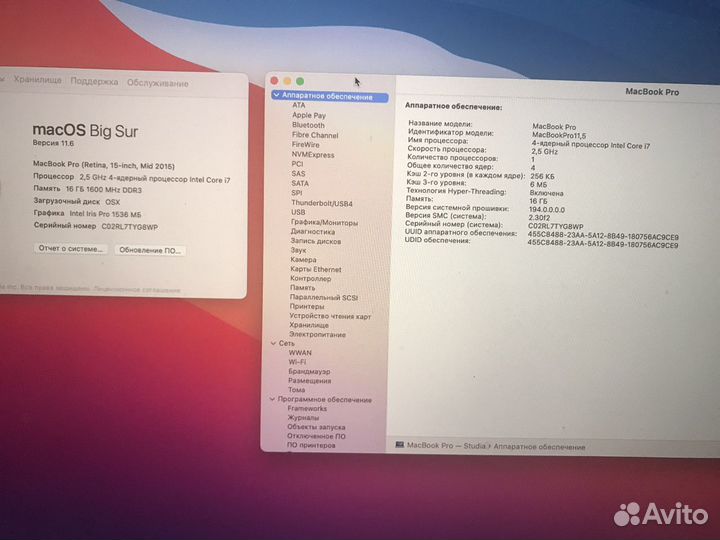Open the Обслуживание tab
The height and width of the screenshot is (540, 720).
coord(158,83)
